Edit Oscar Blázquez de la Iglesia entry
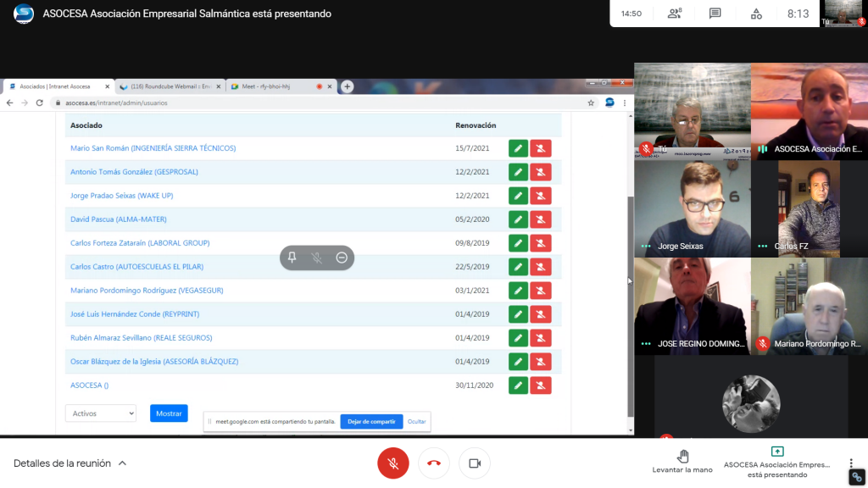The width and height of the screenshot is (868, 488). pyautogui.click(x=518, y=362)
